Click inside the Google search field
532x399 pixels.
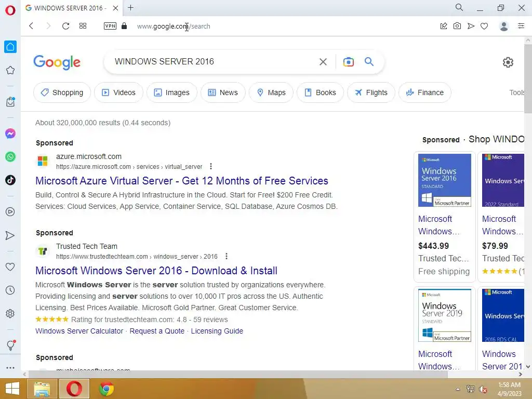coord(212,61)
